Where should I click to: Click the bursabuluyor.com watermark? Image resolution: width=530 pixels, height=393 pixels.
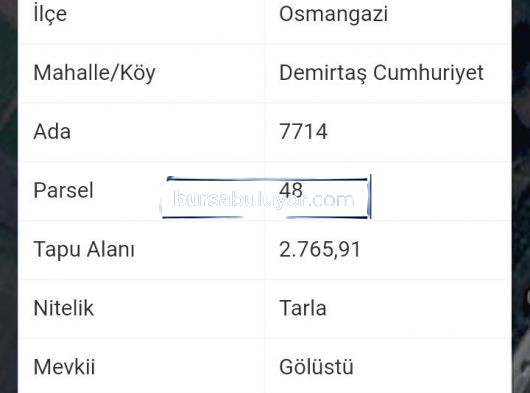(264, 199)
